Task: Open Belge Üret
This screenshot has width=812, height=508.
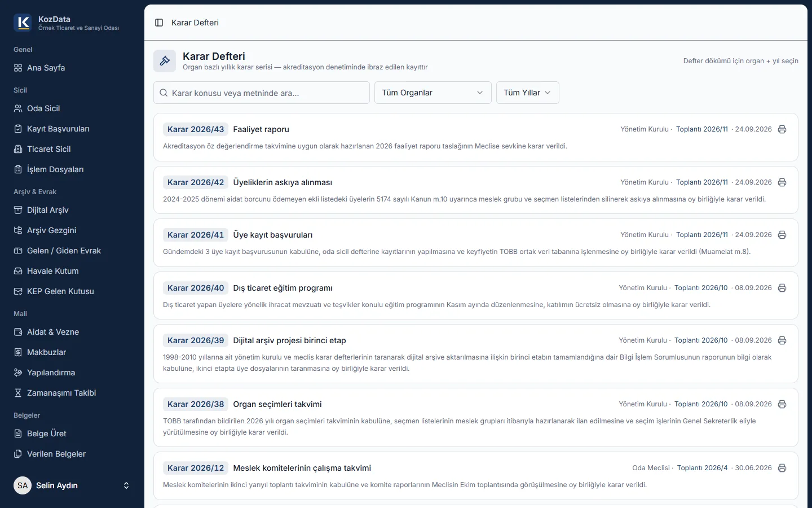Action: point(72,433)
